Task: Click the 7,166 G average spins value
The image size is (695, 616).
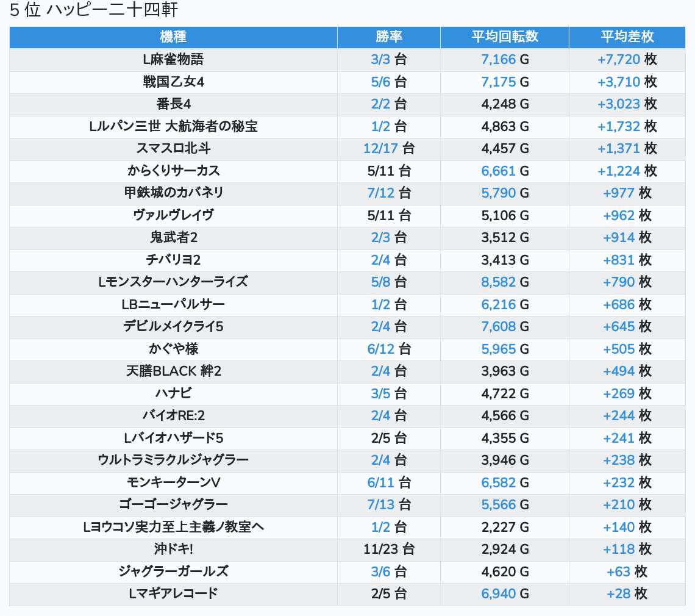Action: coord(505,59)
